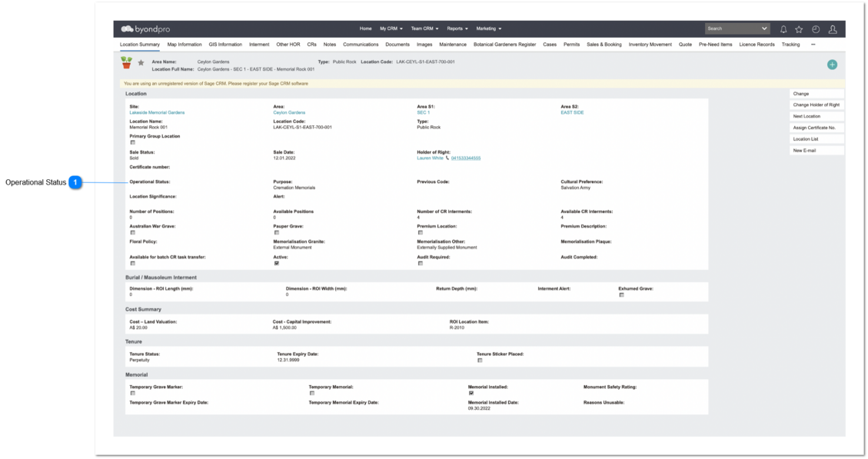Viewport: 868px width, 459px height.
Task: Click the Next Location button
Action: [816, 116]
